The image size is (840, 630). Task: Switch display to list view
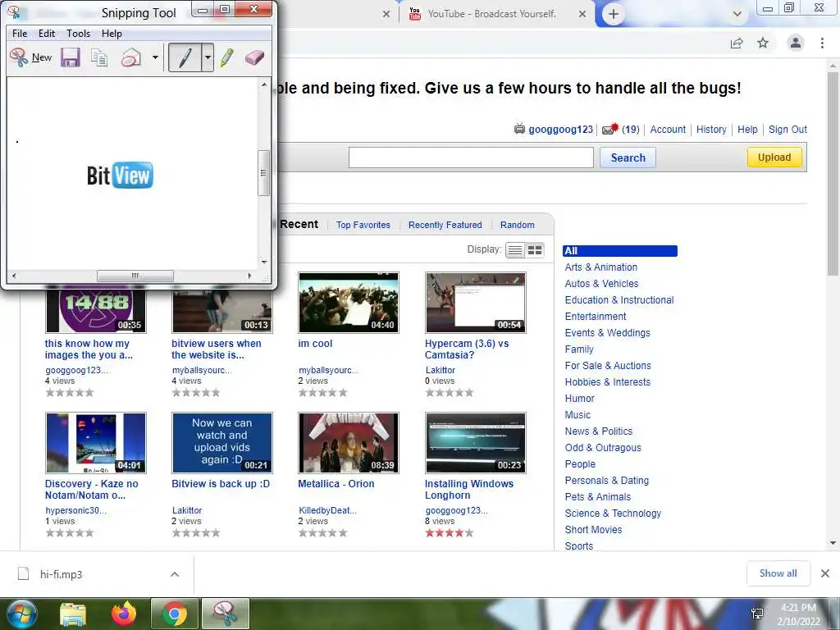click(515, 250)
